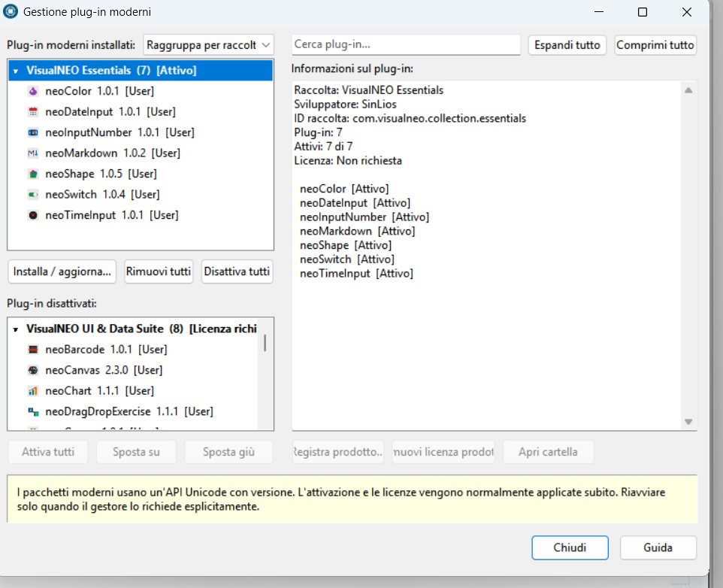This screenshot has height=588, width=723.
Task: Click the neoMarkdown plug-in icon
Action: (33, 153)
